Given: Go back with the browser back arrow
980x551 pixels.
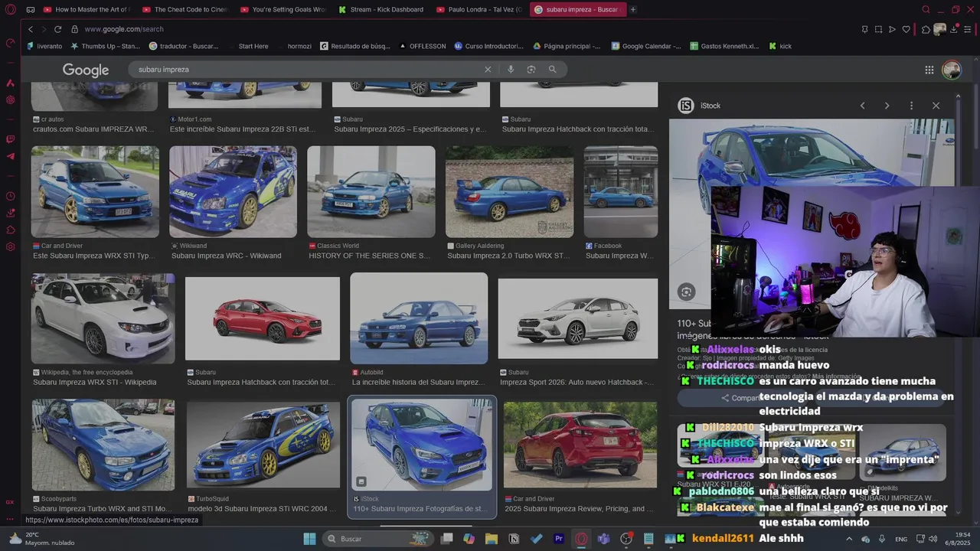Looking at the screenshot, I should click(31, 29).
